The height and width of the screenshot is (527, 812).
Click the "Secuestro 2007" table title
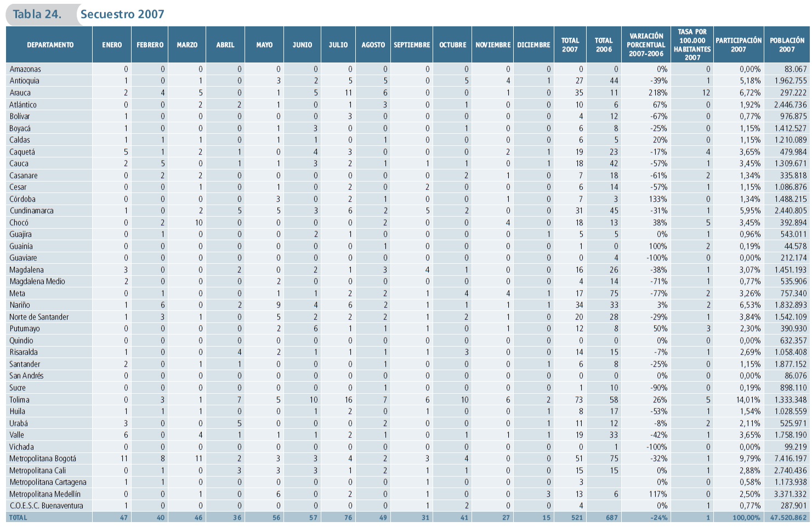coord(122,14)
